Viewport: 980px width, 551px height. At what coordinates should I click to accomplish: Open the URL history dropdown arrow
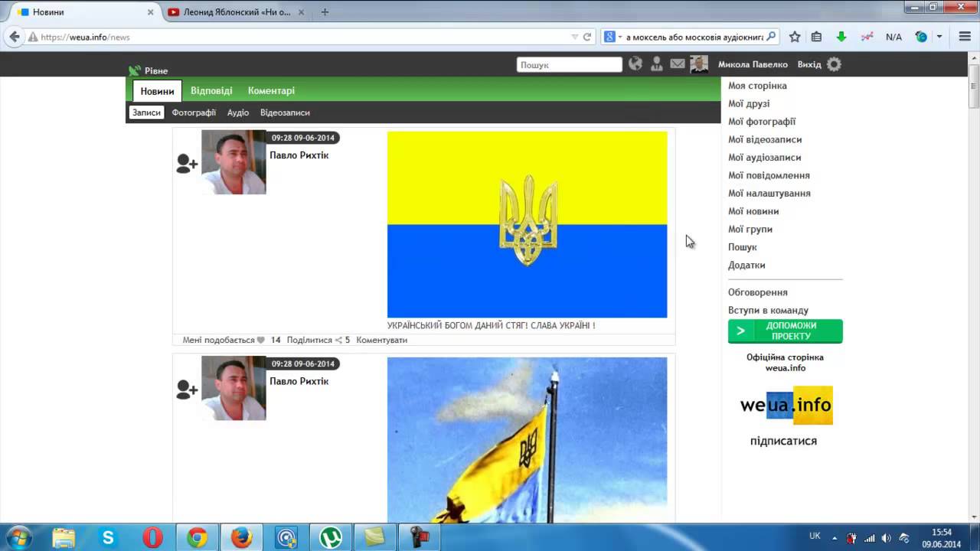(x=574, y=37)
